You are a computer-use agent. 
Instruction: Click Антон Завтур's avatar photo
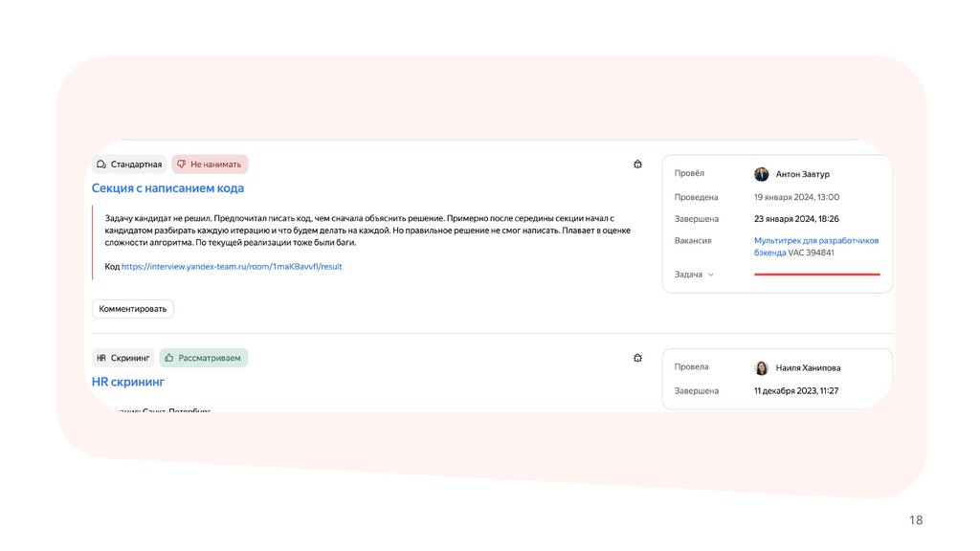click(762, 174)
